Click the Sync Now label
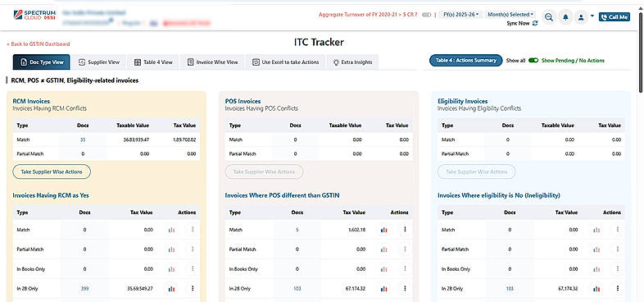644x302 pixels. coord(519,24)
